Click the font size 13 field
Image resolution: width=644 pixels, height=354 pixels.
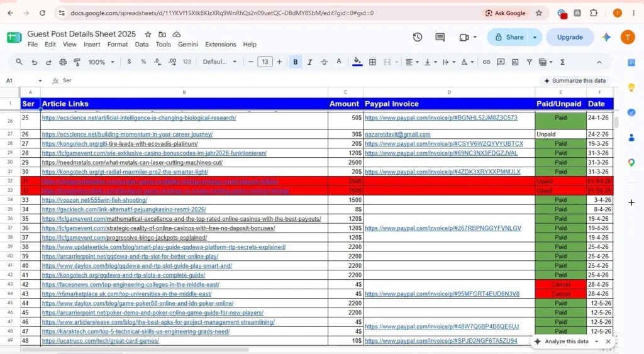pyautogui.click(x=265, y=62)
